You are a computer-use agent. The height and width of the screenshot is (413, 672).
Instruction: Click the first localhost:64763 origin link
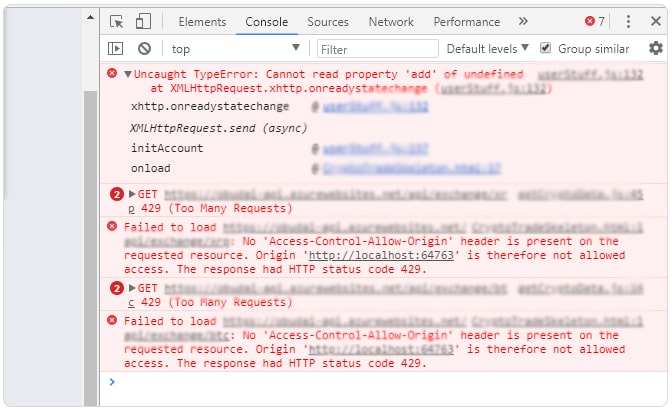point(382,255)
